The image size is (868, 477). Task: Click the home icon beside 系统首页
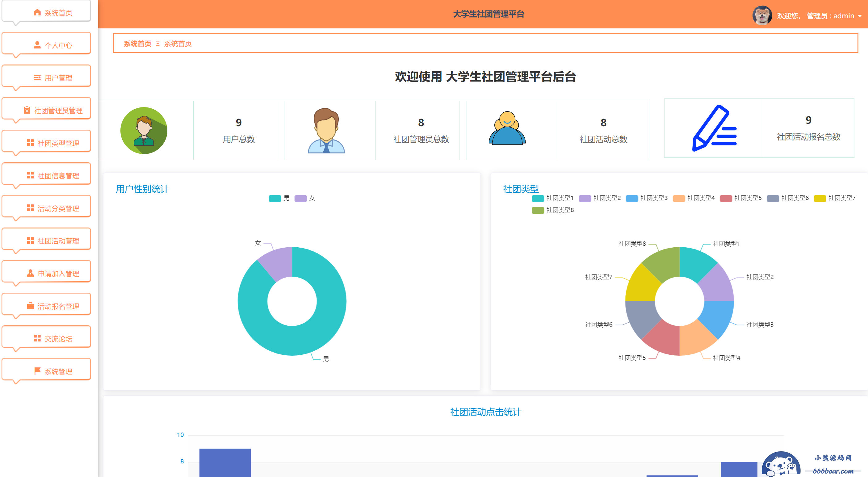pyautogui.click(x=37, y=12)
